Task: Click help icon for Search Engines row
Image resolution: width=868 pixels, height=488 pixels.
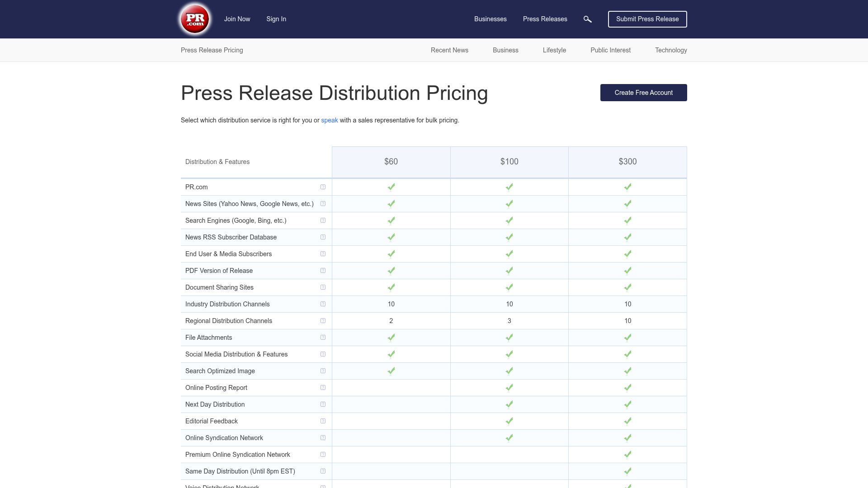Action: point(323,221)
